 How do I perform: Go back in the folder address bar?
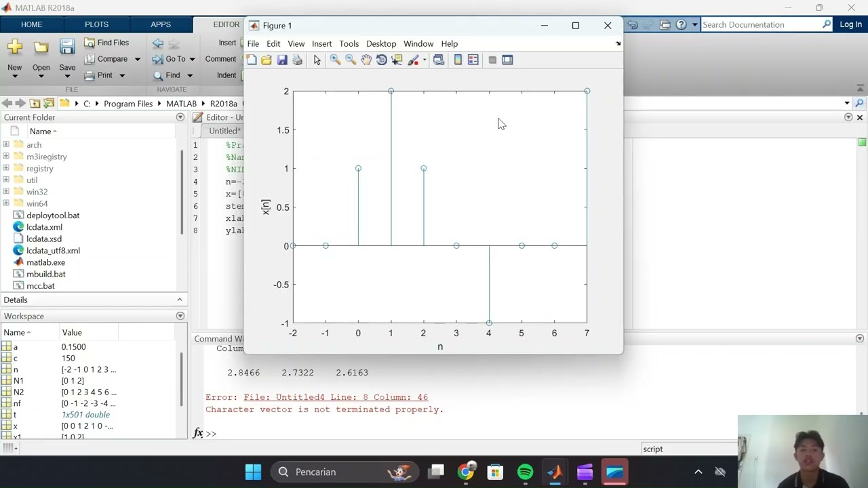pyautogui.click(x=7, y=104)
